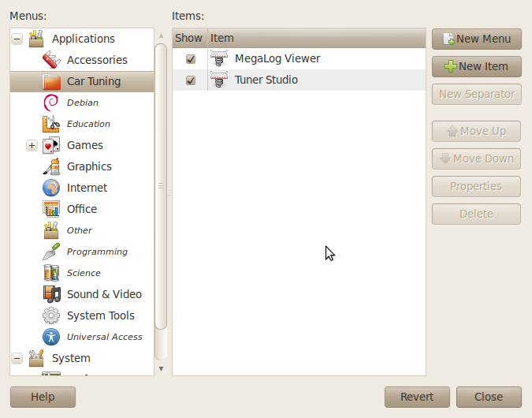Click the Education ruler-and-scissors icon
Viewport: 532px width, 418px height.
click(x=51, y=124)
